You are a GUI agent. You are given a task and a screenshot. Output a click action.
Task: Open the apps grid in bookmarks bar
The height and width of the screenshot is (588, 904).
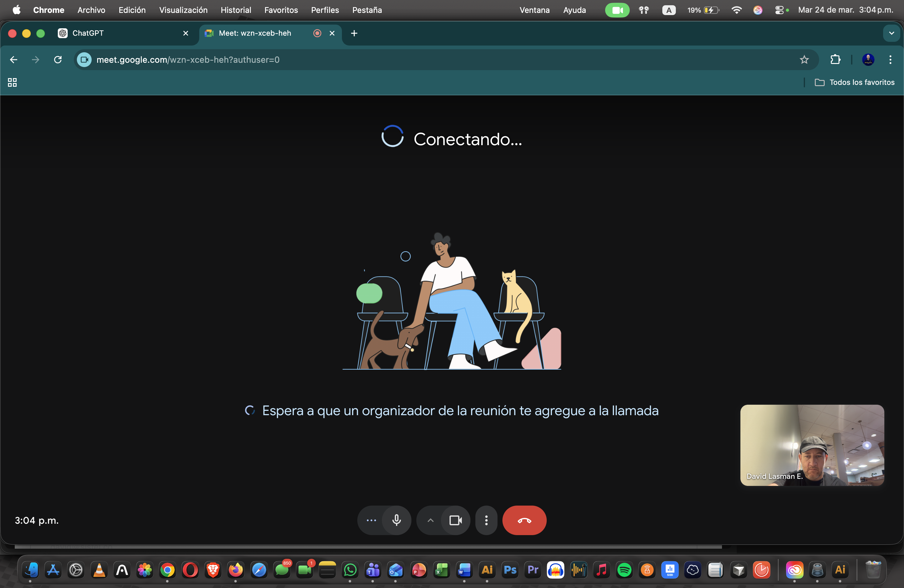point(12,82)
